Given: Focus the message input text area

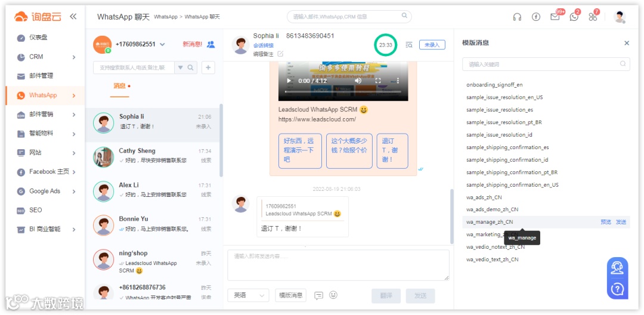Looking at the screenshot, I should click(x=339, y=265).
